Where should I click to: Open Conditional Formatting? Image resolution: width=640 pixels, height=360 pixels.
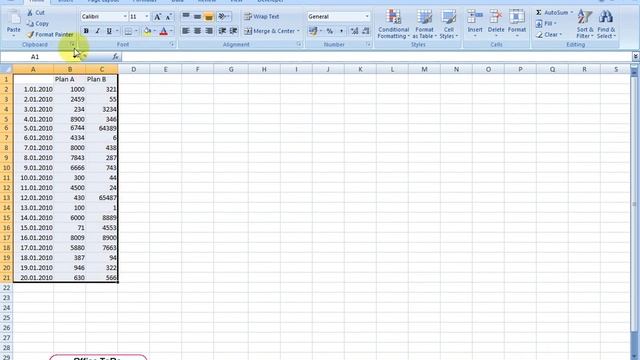pyautogui.click(x=393, y=24)
